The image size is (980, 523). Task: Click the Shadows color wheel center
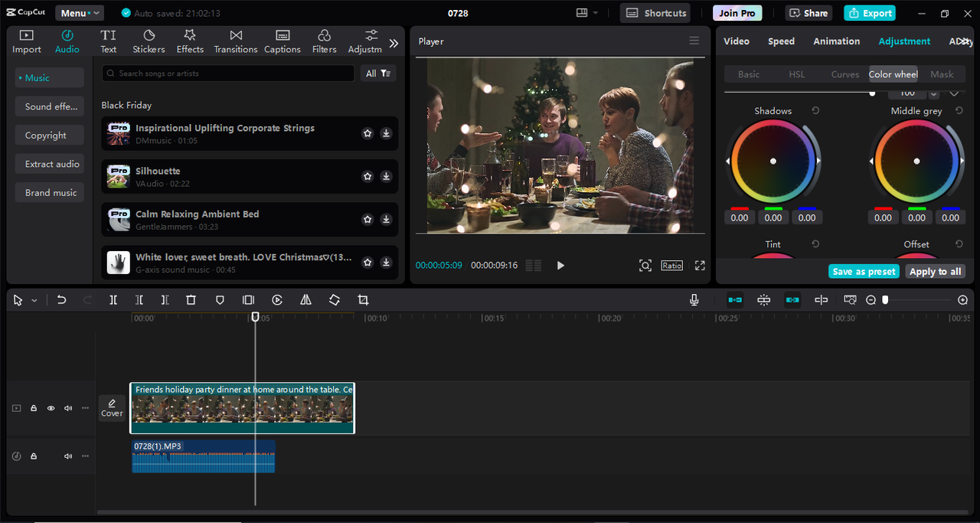click(x=773, y=161)
